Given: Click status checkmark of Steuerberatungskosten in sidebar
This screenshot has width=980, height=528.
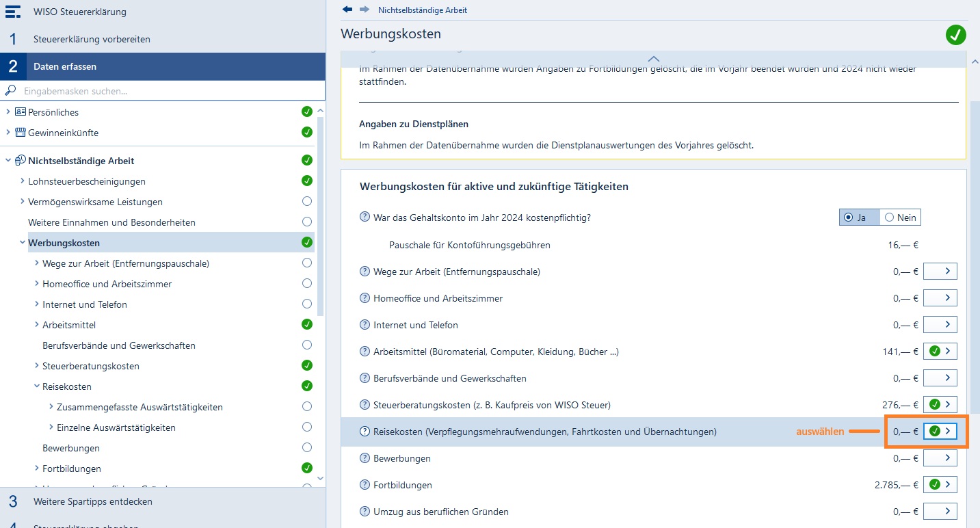Looking at the screenshot, I should 307,366.
